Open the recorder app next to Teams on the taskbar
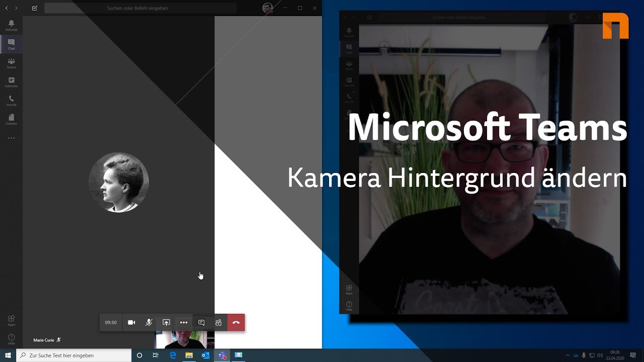Viewport: 644px width, 362px height. click(x=238, y=355)
